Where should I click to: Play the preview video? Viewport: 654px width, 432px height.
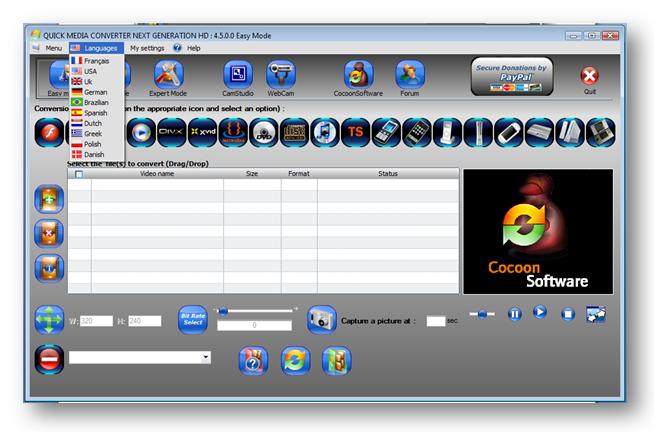(x=540, y=312)
